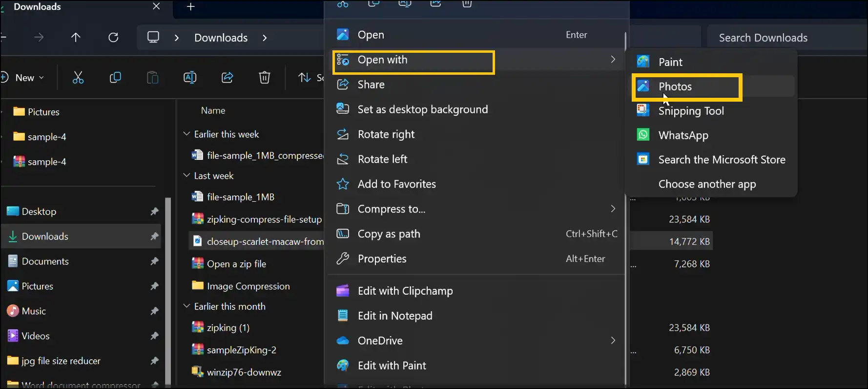Image resolution: width=868 pixels, height=389 pixels.
Task: Open the jpg file size reducer folder
Action: coord(81,361)
